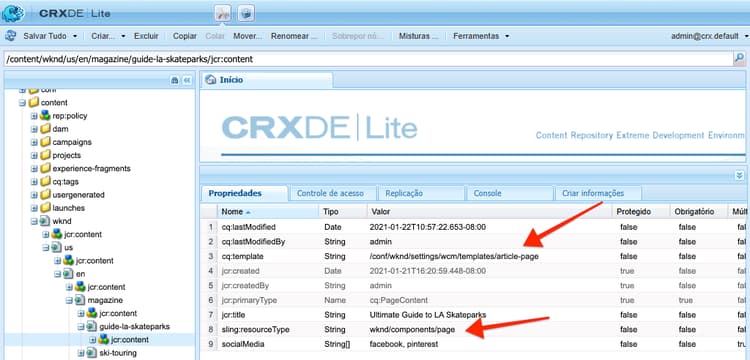750x360 pixels.
Task: Click the Salvar Tudo button
Action: pos(44,36)
